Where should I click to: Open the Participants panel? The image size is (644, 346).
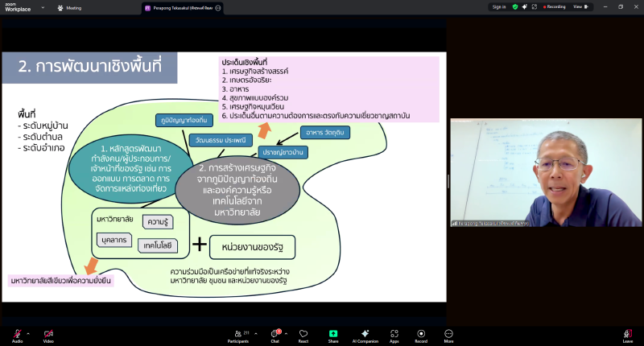tap(238, 333)
